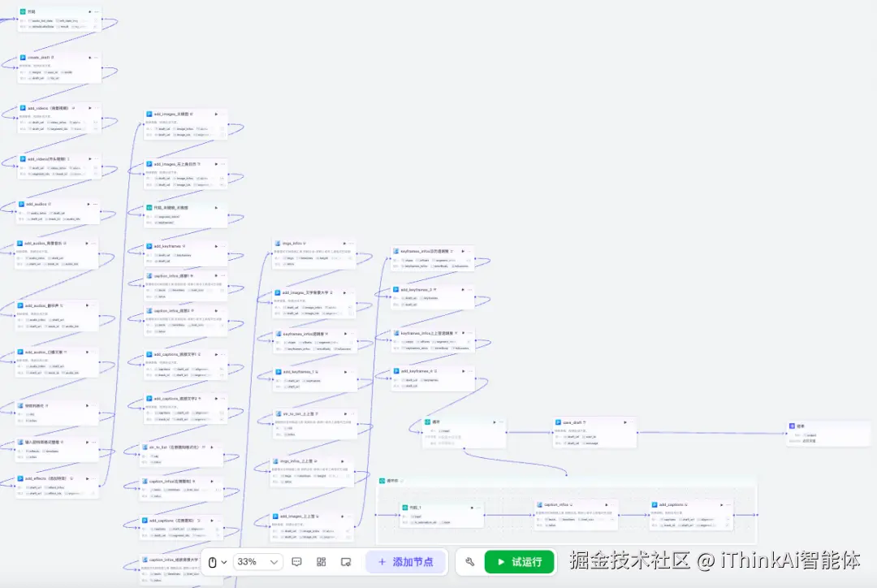Screen dimensions: 877x588
Task: Select the create_draft node title
Action: click(x=39, y=58)
